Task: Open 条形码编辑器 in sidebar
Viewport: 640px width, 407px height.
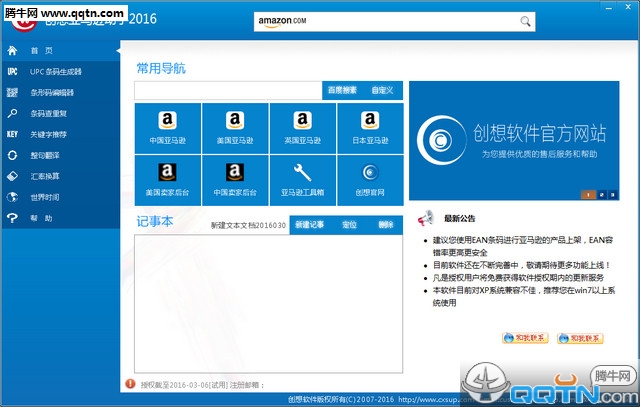Action: [x=61, y=93]
